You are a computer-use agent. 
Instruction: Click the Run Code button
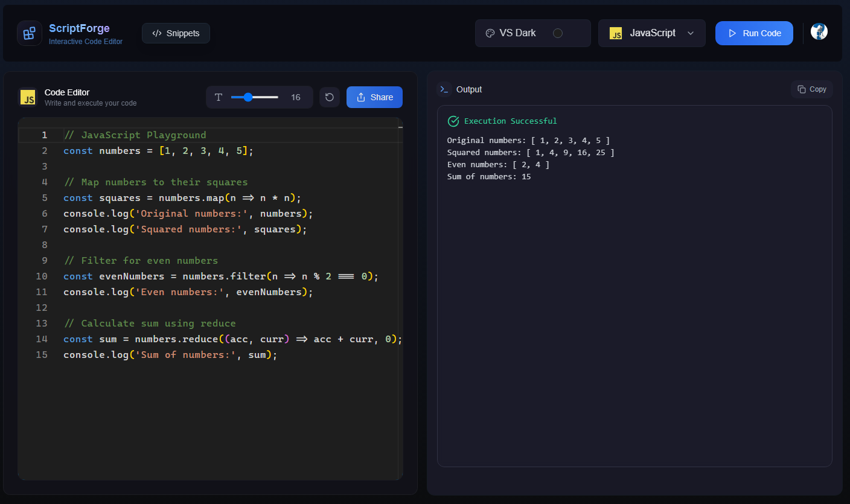pos(755,33)
